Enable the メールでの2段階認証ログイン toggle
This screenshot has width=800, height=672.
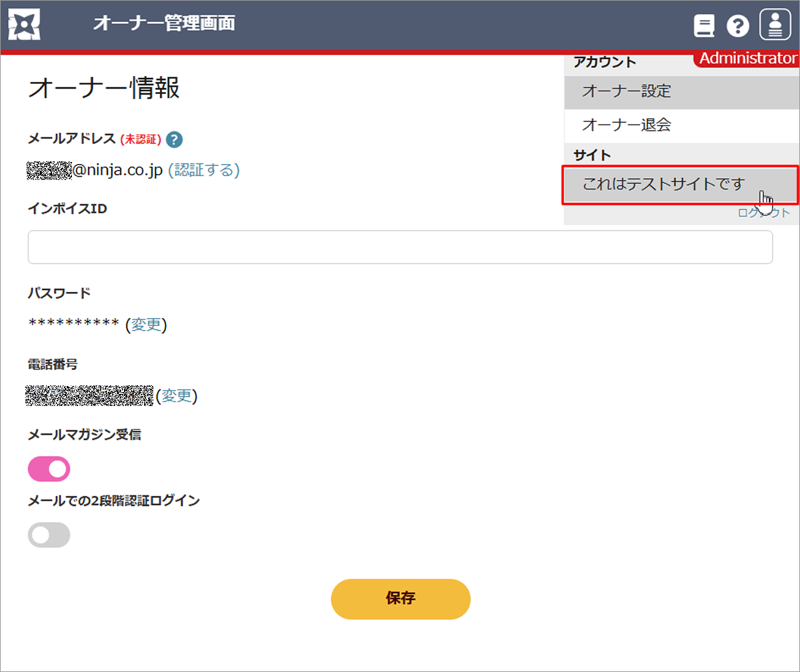pos(49,535)
